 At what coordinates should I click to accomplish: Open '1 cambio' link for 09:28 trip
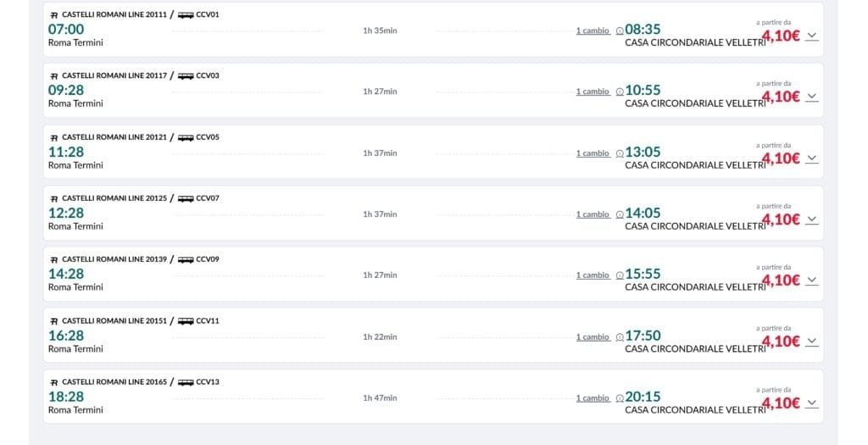point(593,92)
